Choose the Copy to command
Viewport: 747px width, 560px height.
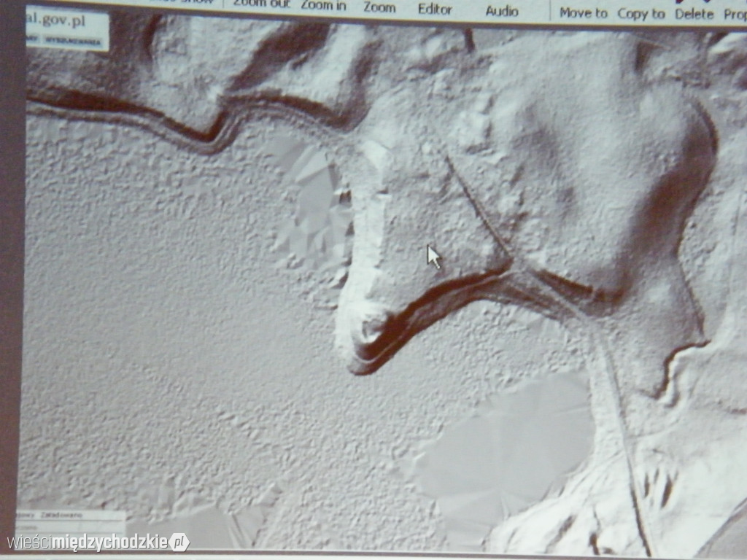pos(641,13)
